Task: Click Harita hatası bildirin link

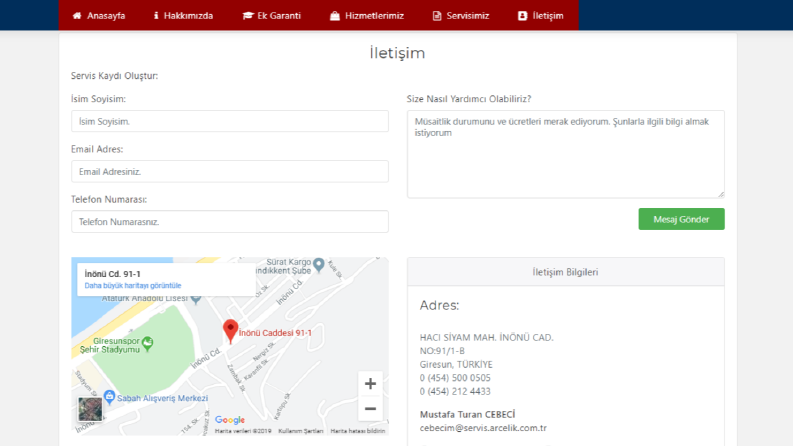Action: click(358, 431)
